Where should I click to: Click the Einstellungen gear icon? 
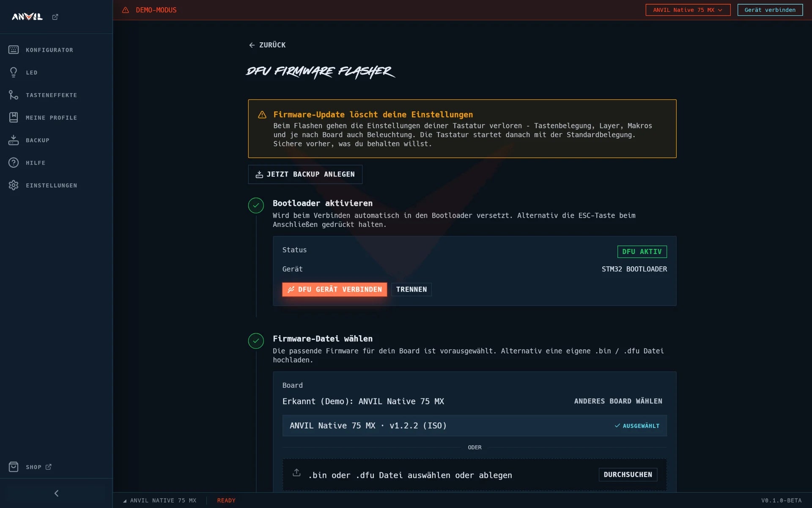click(14, 185)
